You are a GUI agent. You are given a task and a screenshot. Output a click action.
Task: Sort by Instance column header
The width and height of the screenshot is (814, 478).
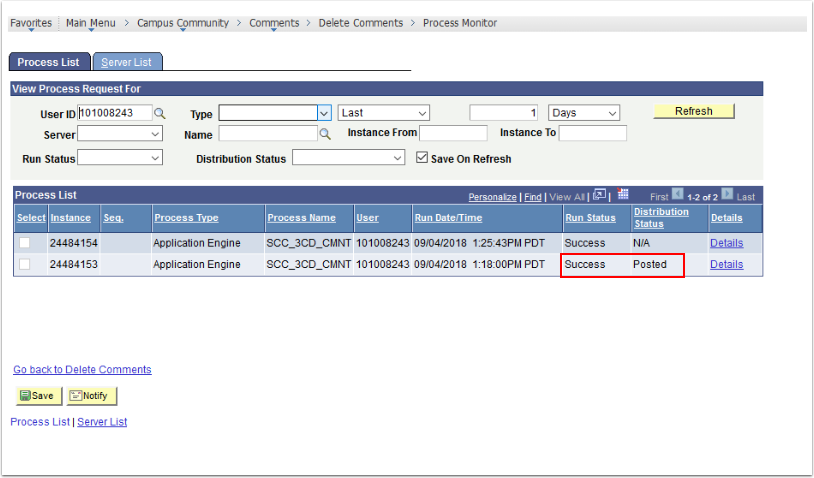tap(71, 218)
